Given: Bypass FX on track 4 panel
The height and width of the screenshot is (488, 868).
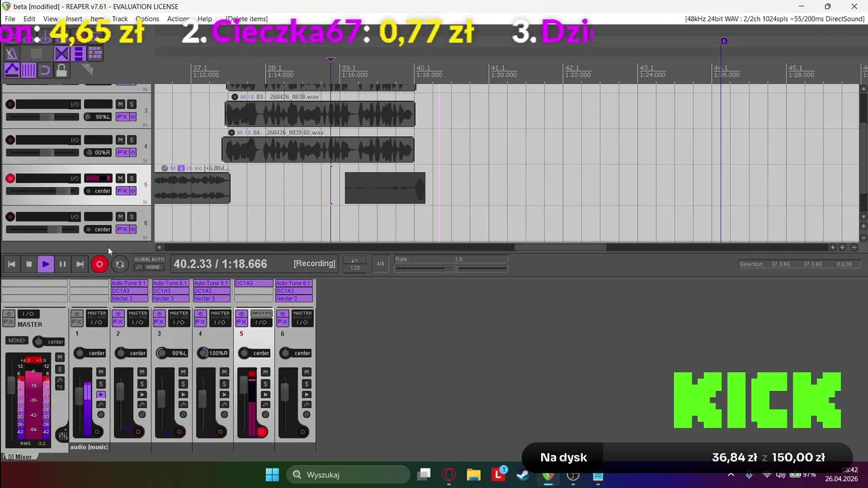Looking at the screenshot, I should [133, 152].
